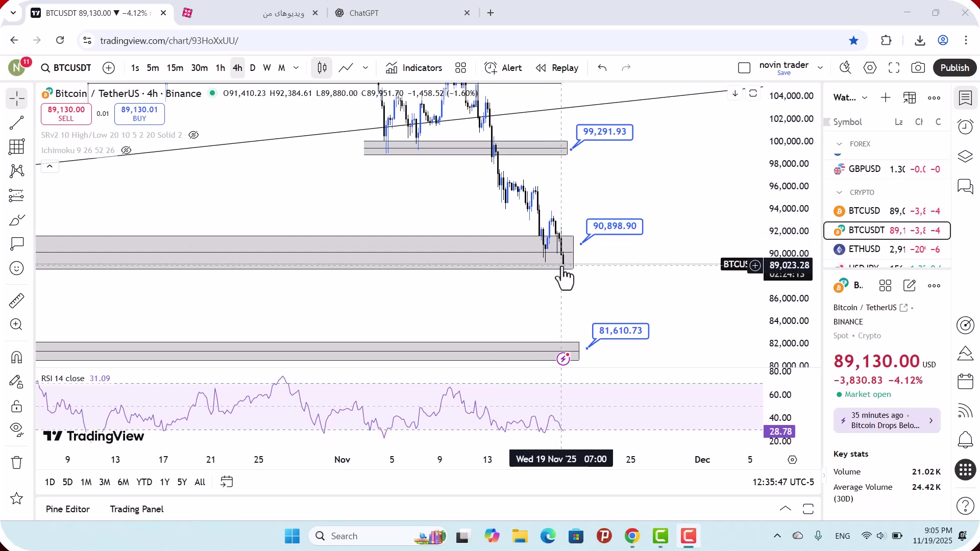
Task: Toggle lock all drawing tools
Action: [17, 406]
